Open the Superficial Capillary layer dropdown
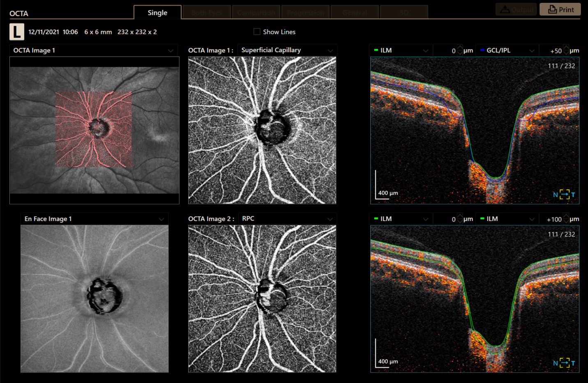The image size is (588, 383). (287, 50)
